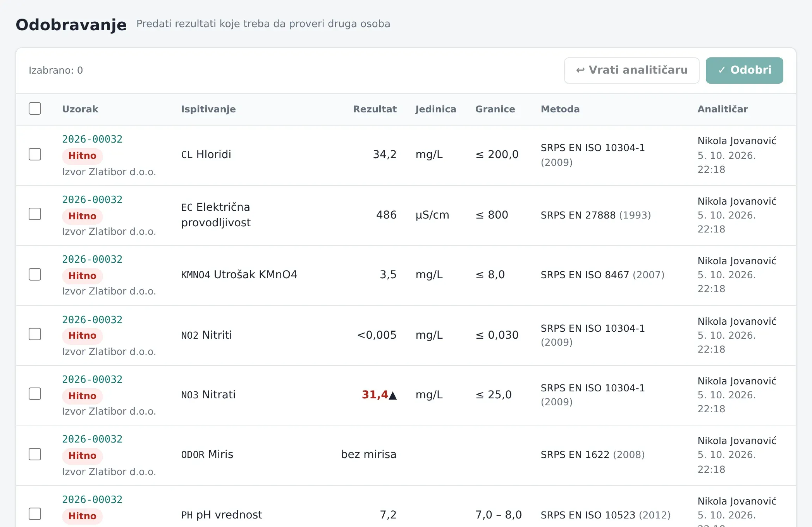
Task: Click the Rezultat column header
Action: (x=375, y=109)
